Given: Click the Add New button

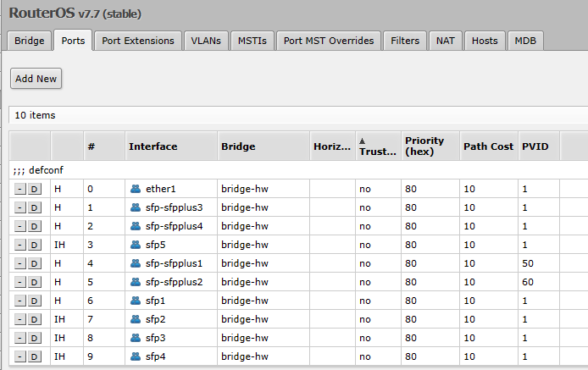Looking at the screenshot, I should (36, 79).
